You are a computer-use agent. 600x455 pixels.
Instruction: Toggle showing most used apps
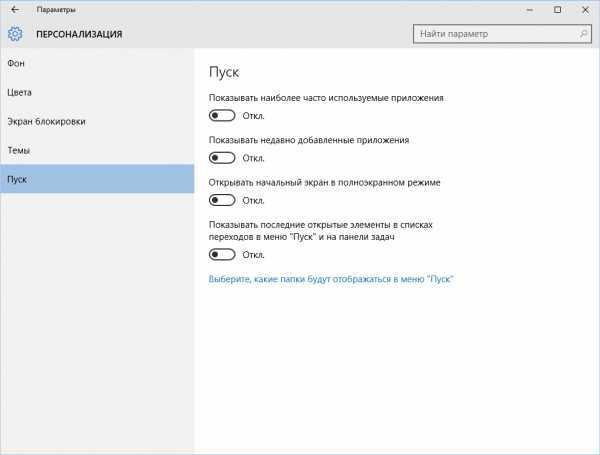[223, 115]
